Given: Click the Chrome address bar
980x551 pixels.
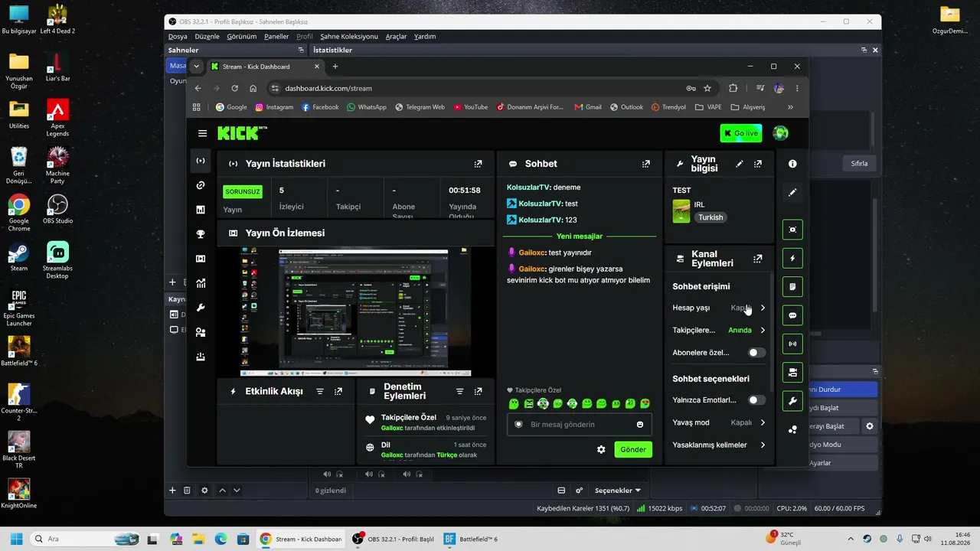Looking at the screenshot, I should 482,88.
